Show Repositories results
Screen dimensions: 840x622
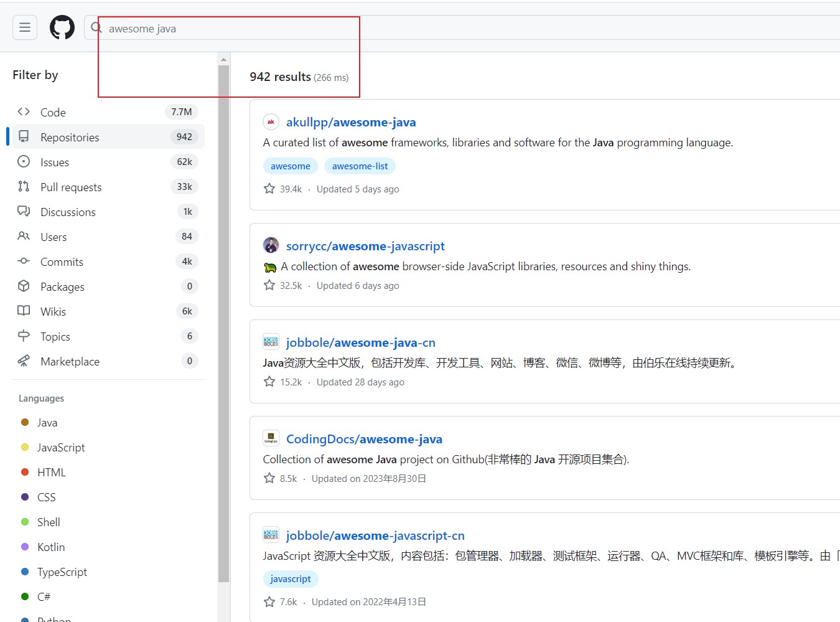108,137
